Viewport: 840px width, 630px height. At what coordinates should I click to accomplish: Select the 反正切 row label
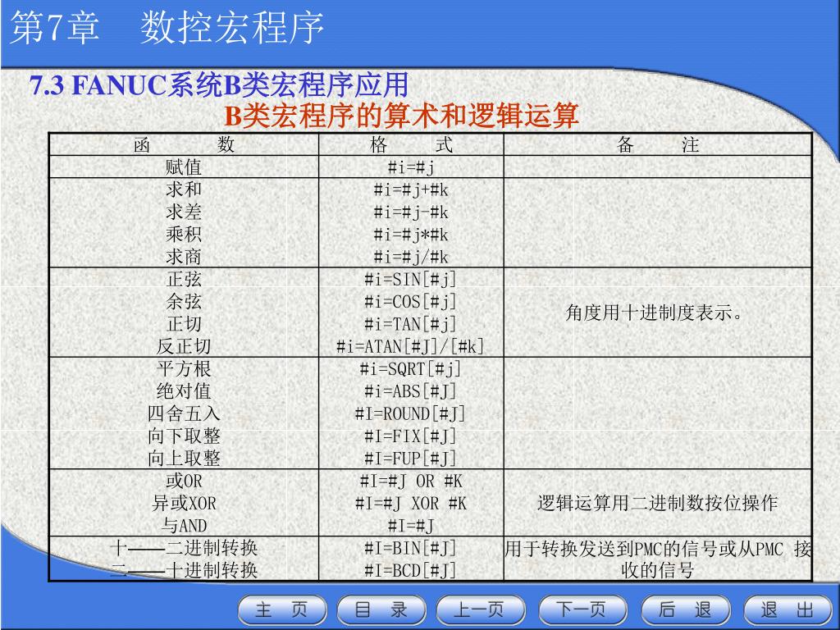tap(184, 347)
